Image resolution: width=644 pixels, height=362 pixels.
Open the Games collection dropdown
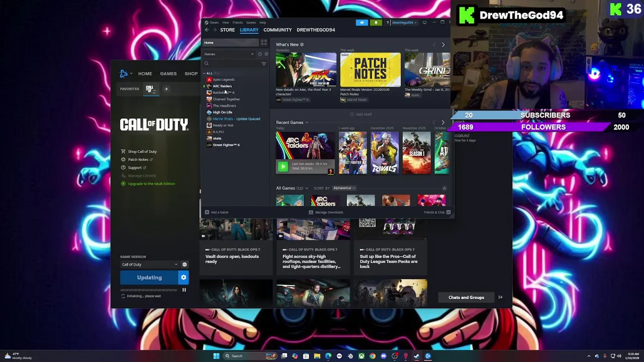229,54
